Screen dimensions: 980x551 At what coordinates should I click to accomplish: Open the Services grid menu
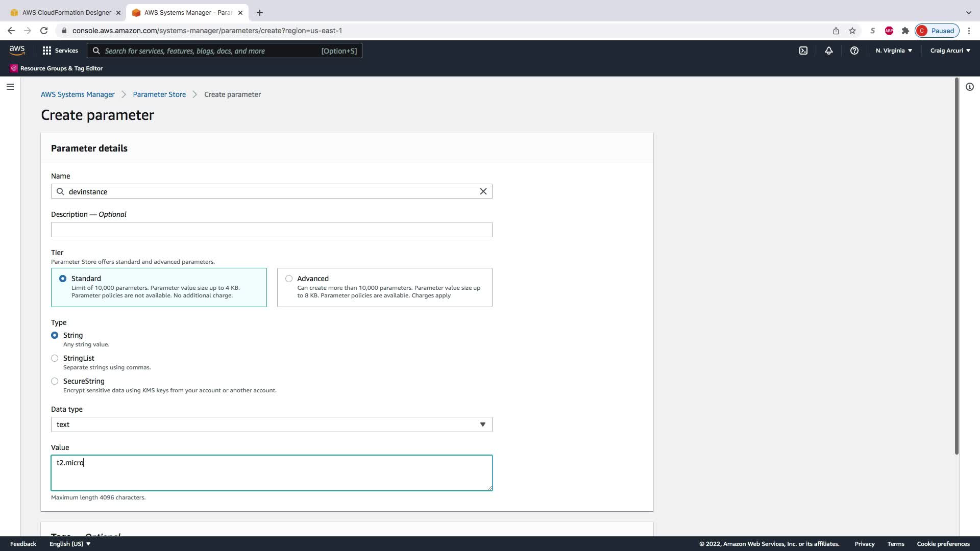click(x=60, y=51)
